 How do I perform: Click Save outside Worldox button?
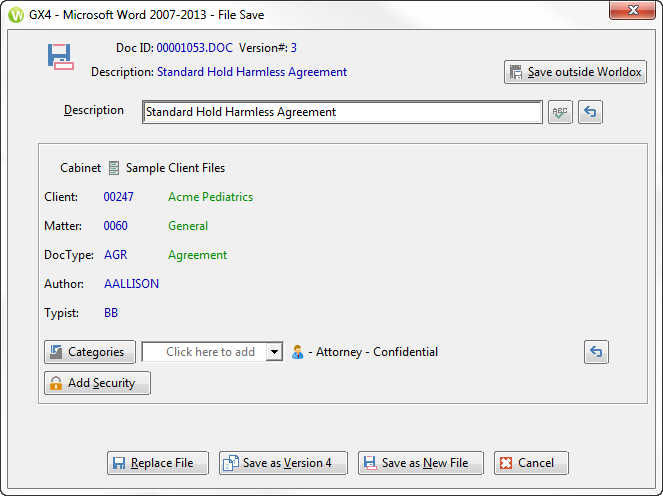[575, 72]
